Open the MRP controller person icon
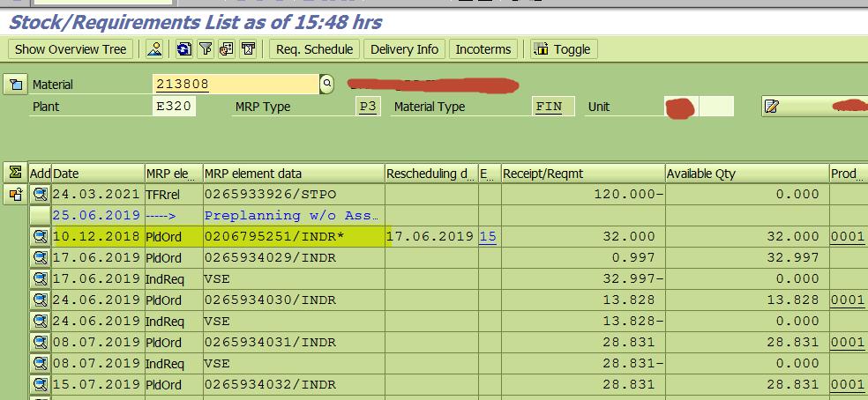The image size is (868, 400). point(154,49)
